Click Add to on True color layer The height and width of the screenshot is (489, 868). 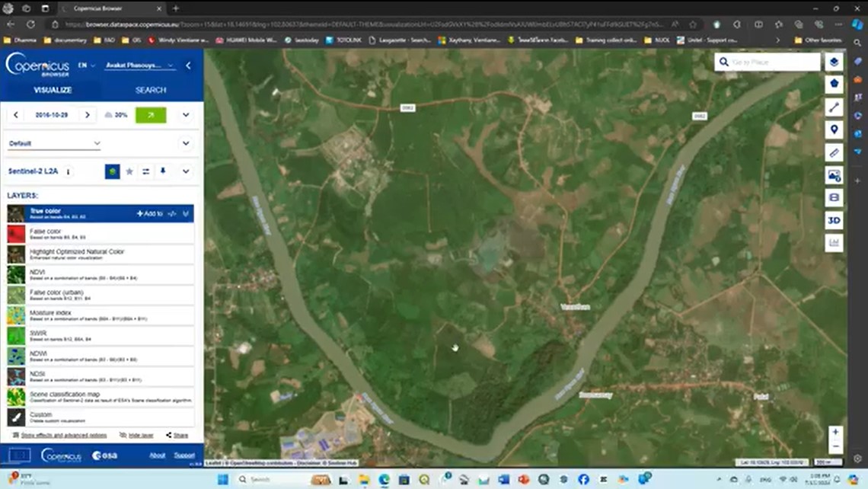coord(149,214)
